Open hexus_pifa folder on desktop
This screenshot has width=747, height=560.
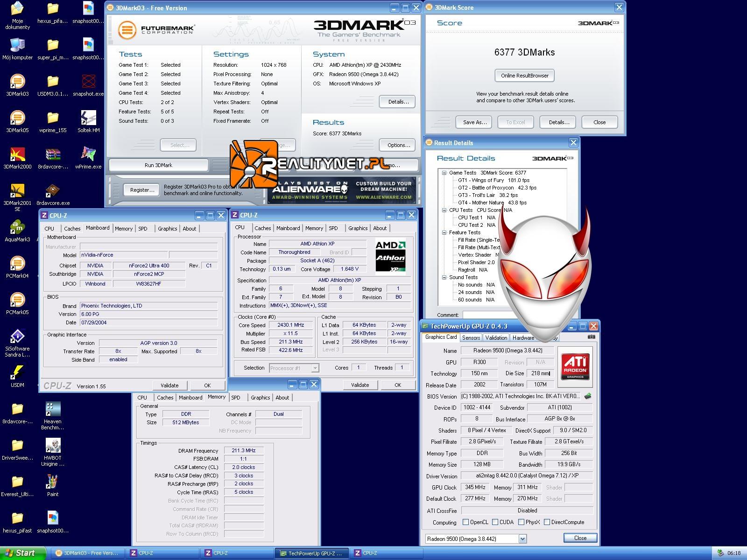click(53, 13)
